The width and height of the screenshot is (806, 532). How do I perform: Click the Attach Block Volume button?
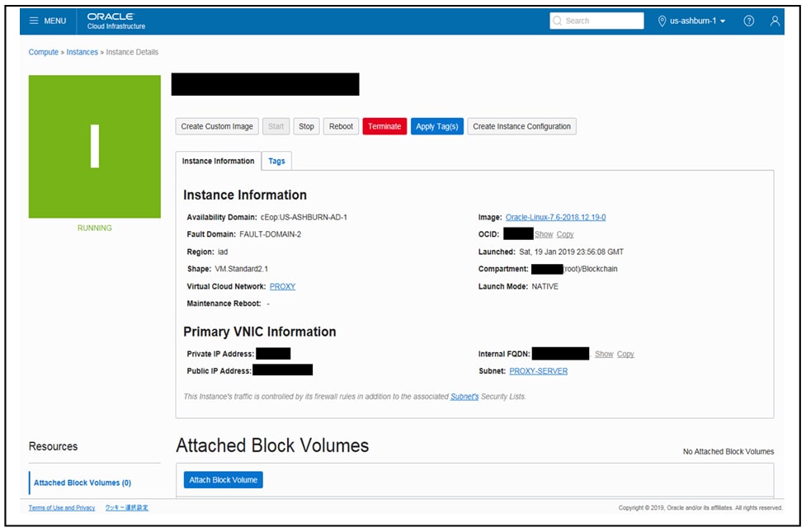click(221, 479)
